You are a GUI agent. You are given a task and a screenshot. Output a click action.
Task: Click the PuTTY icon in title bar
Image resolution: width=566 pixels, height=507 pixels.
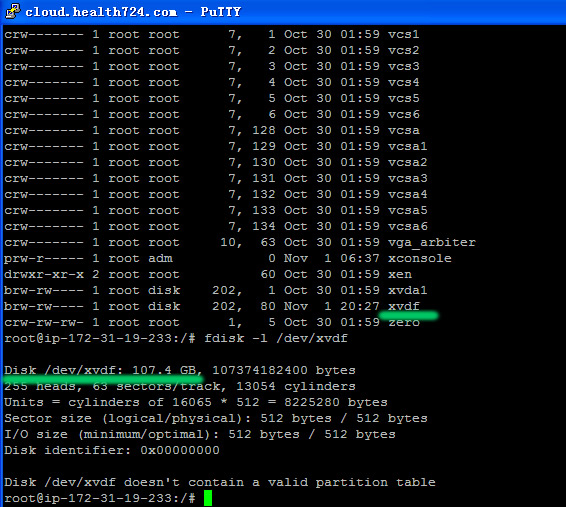pyautogui.click(x=13, y=11)
